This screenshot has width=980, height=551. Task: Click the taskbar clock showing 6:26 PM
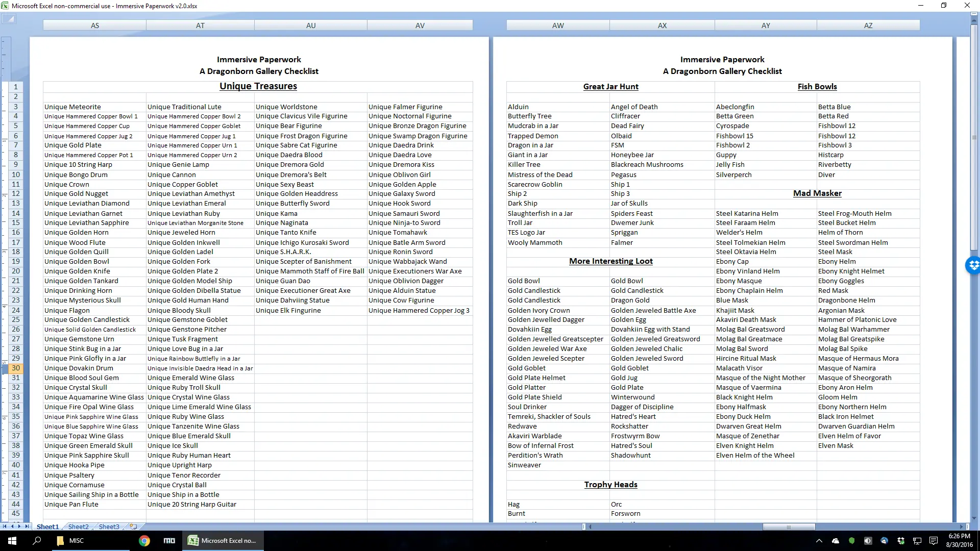coord(959,541)
